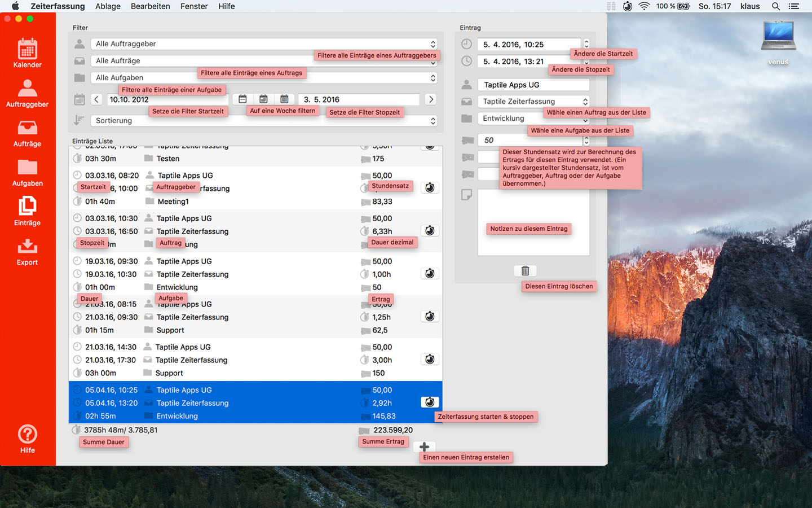Screen dimensions: 812x508
Task: Toggle stopwatch for 19.03.16, 09:30 entry
Action: (430, 274)
